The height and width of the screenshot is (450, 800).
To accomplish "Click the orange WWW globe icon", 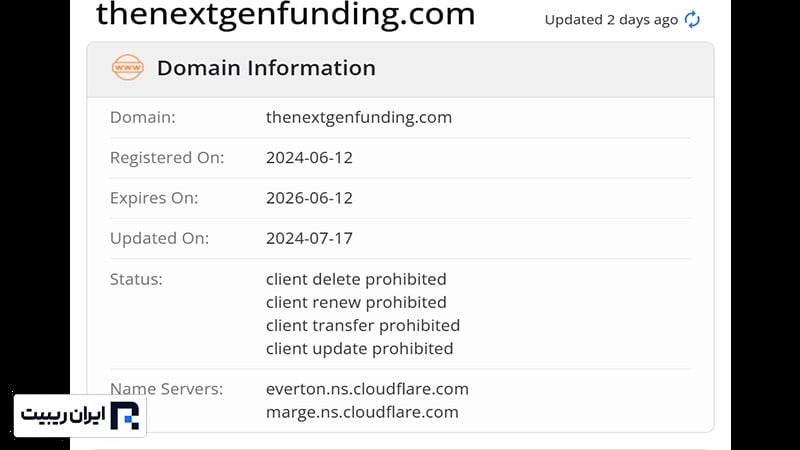I will pos(127,68).
